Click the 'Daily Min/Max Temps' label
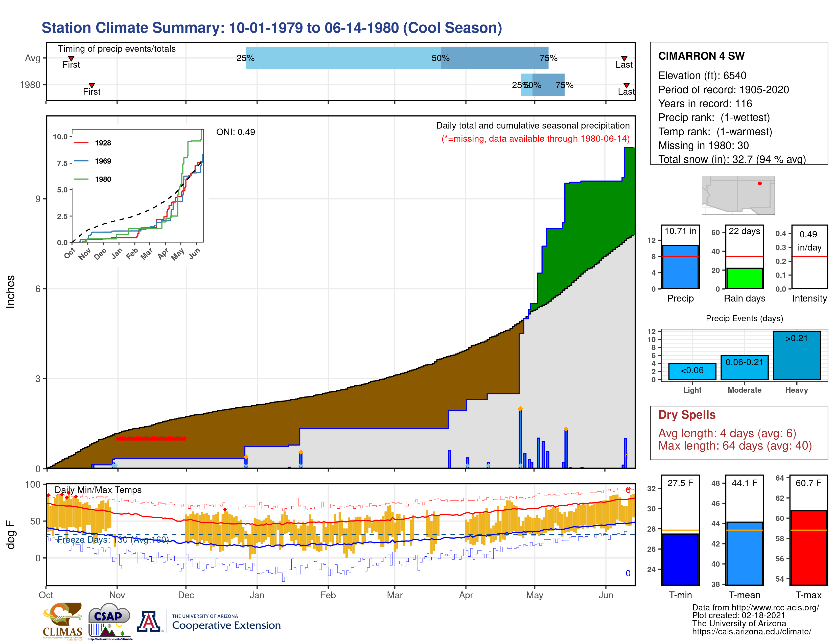Viewport: 834px width, 644px height. [x=98, y=490]
